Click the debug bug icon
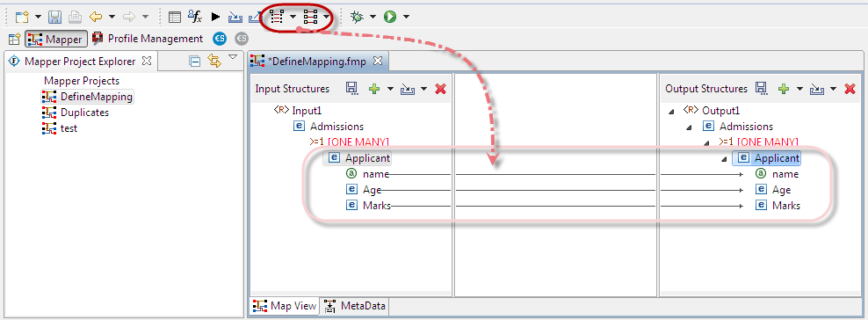Screen dimensions: 868x320 click(357, 18)
